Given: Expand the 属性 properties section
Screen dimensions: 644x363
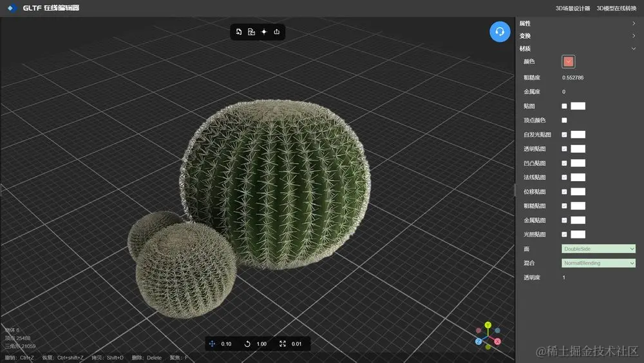Looking at the screenshot, I should pyautogui.click(x=578, y=23).
